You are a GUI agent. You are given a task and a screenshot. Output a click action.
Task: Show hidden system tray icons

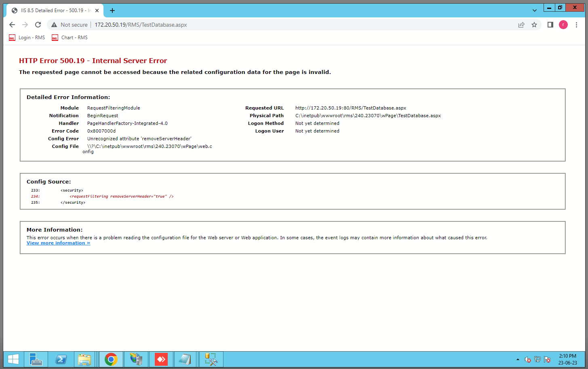coord(518,359)
